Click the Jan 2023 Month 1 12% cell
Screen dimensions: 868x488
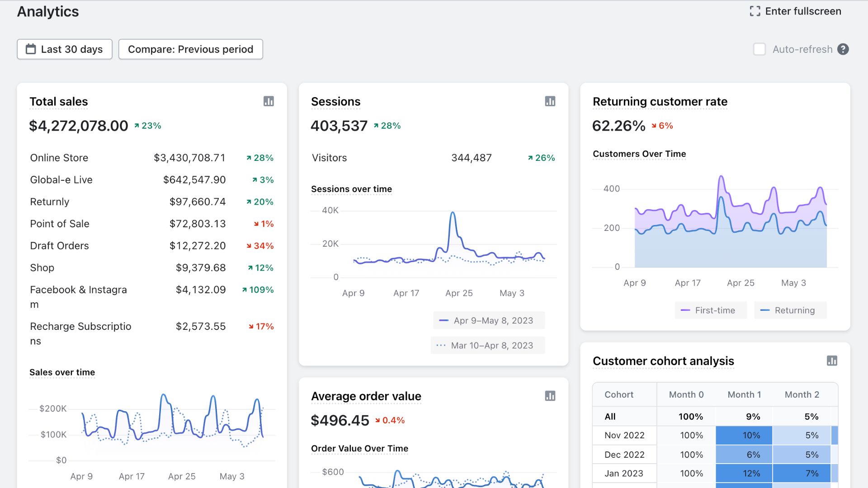pos(744,474)
